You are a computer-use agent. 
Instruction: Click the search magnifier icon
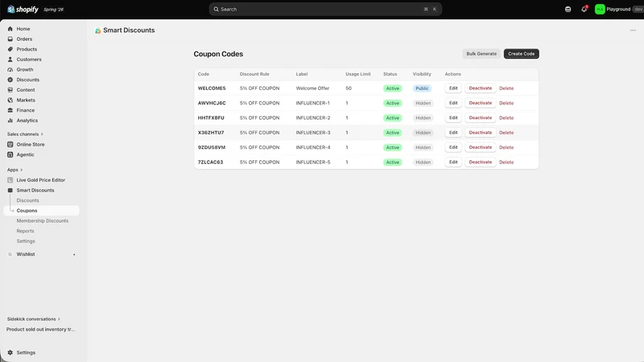[216, 9]
